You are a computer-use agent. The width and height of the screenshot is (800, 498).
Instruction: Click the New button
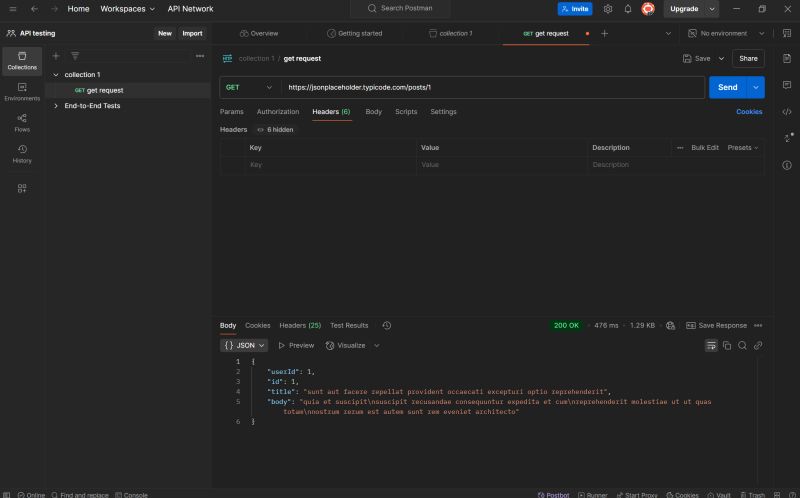[165, 33]
